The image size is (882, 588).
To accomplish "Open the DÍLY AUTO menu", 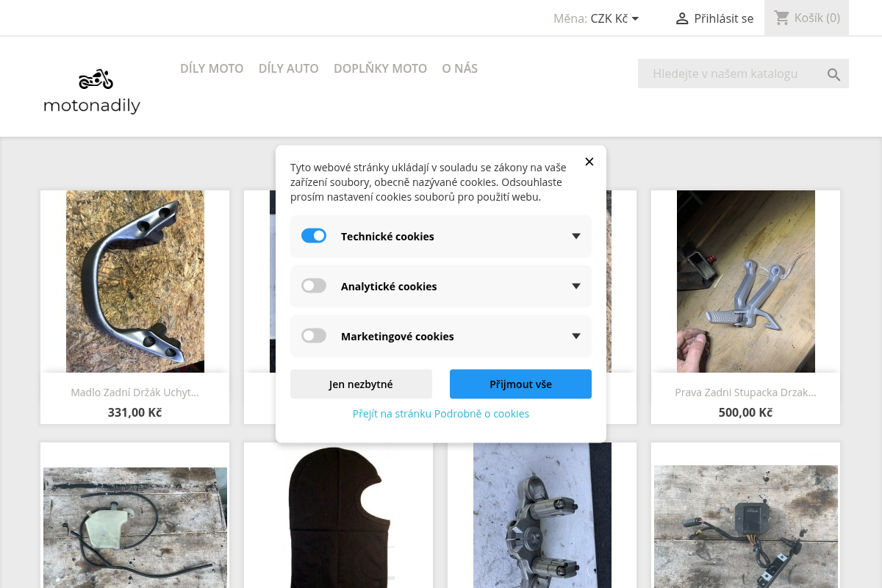I will point(289,68).
